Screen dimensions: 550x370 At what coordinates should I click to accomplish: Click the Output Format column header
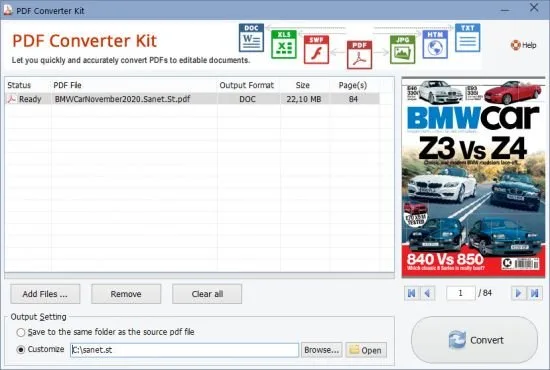click(x=247, y=85)
